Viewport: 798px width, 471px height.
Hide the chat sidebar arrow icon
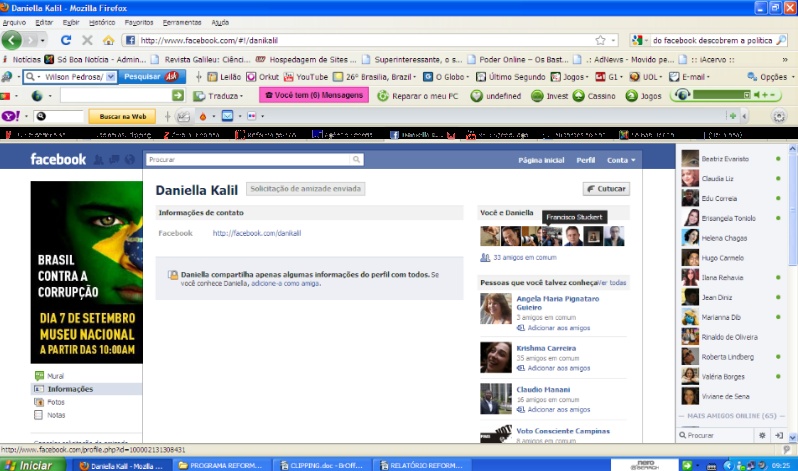coord(779,435)
